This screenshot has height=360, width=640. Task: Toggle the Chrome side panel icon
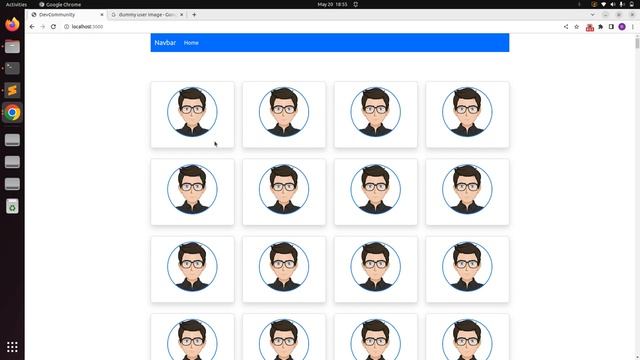pyautogui.click(x=611, y=27)
